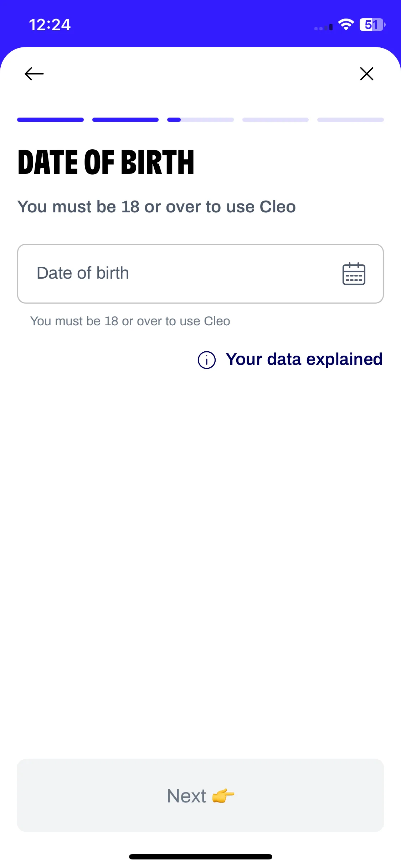The height and width of the screenshot is (868, 401).
Task: Tap the DATE OF BIRTH heading
Action: coord(106,162)
